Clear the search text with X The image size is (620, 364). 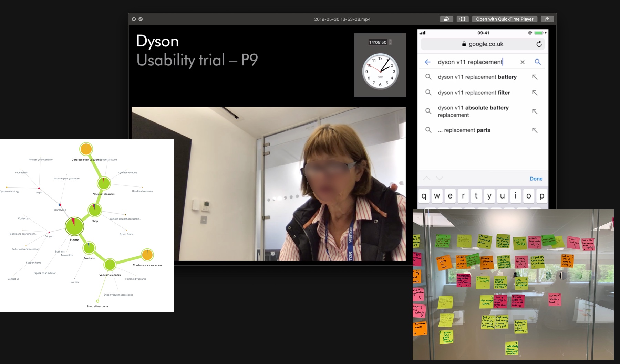coord(523,62)
